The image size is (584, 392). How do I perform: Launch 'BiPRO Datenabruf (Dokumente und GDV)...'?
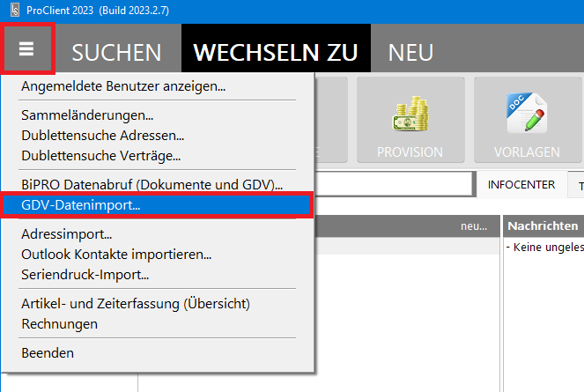(152, 185)
